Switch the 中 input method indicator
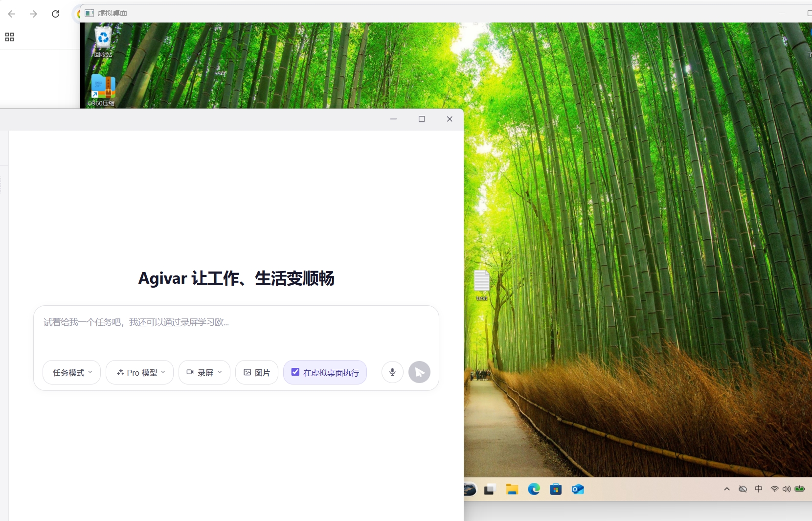Image resolution: width=812 pixels, height=521 pixels. point(759,489)
